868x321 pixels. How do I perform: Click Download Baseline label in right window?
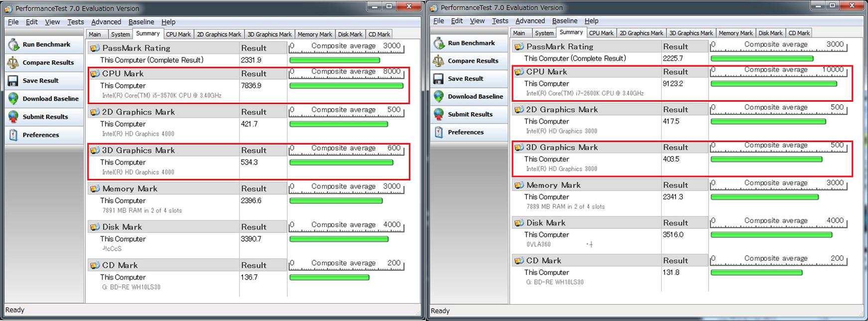tap(475, 96)
